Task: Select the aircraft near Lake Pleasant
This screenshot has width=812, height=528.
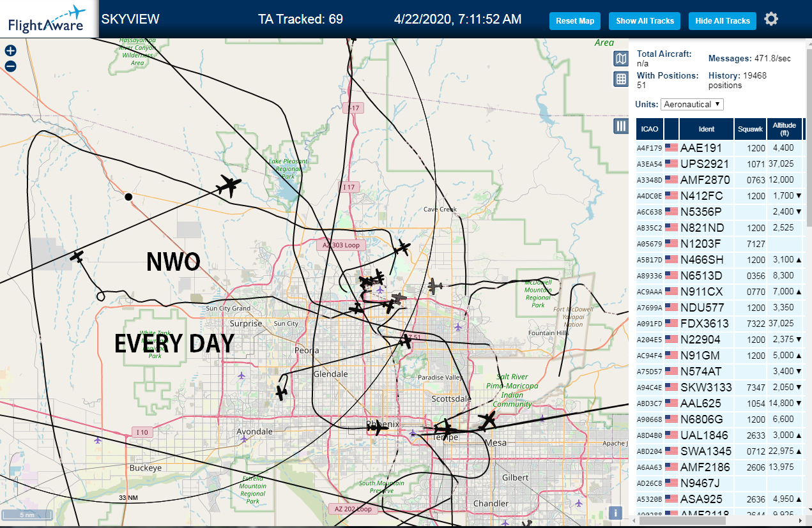Action: (x=228, y=186)
